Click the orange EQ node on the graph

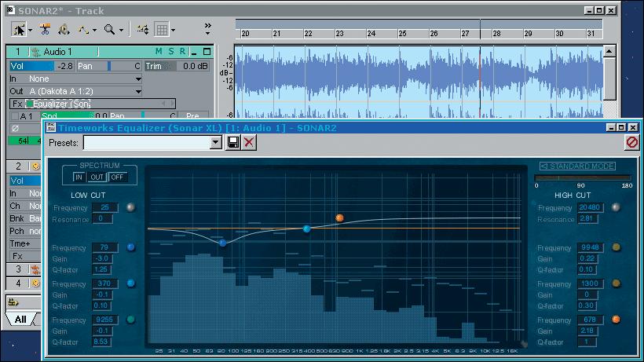coord(339,218)
